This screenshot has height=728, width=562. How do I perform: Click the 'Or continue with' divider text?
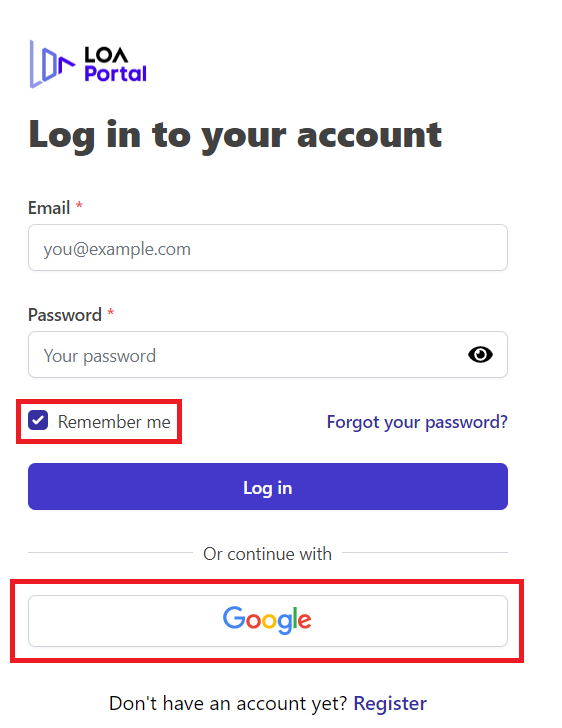(268, 554)
